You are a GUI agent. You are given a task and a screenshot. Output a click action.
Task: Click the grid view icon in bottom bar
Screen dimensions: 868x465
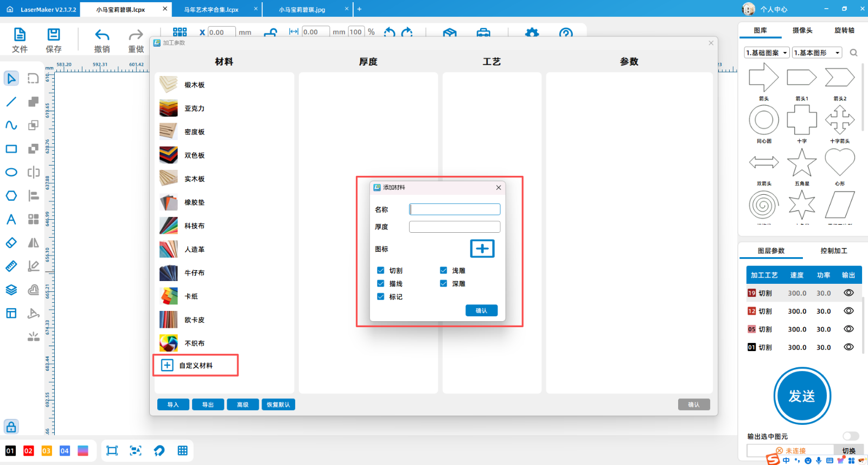[x=182, y=450]
